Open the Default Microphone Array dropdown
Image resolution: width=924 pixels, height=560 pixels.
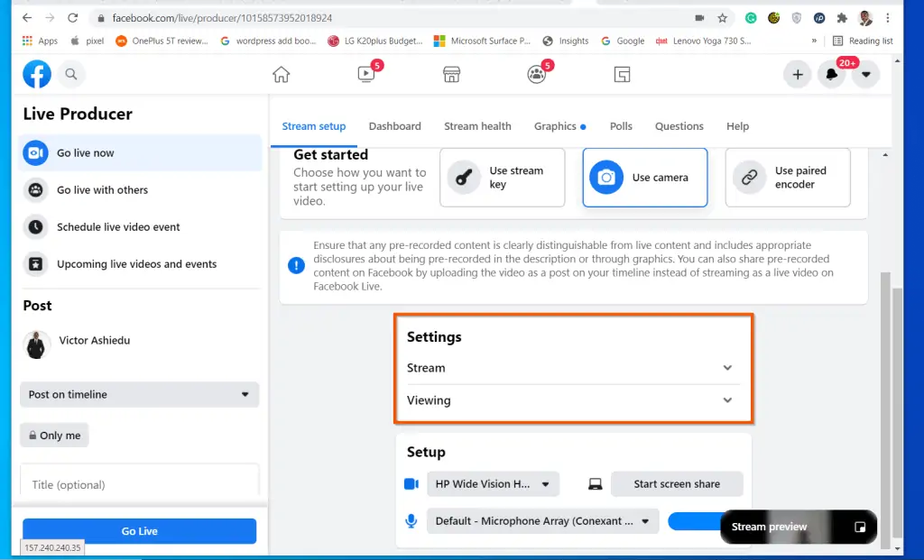coord(542,521)
